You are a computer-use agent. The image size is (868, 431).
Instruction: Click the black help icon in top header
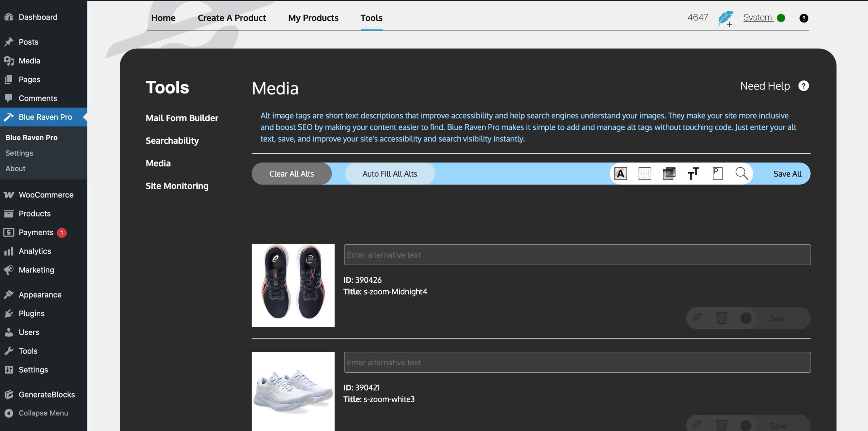point(804,18)
